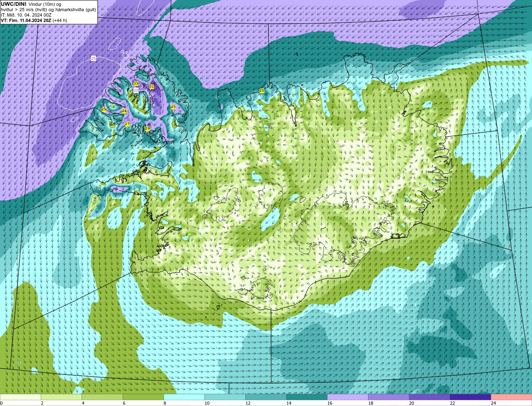Select the legend scale label '24'

coord(493,403)
